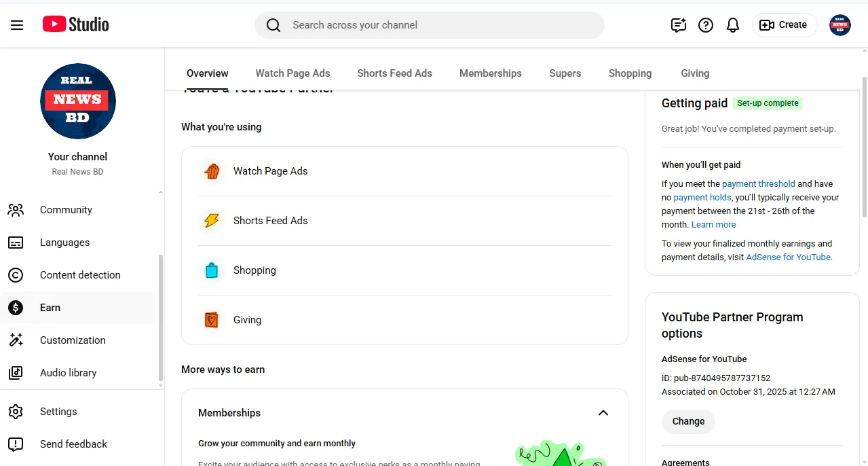868x466 pixels.
Task: Collapse the Memberships section chevron
Action: (603, 413)
